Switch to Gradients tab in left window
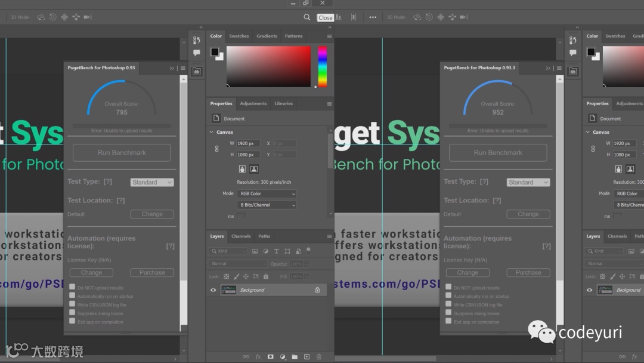The image size is (644, 363). pyautogui.click(x=267, y=36)
